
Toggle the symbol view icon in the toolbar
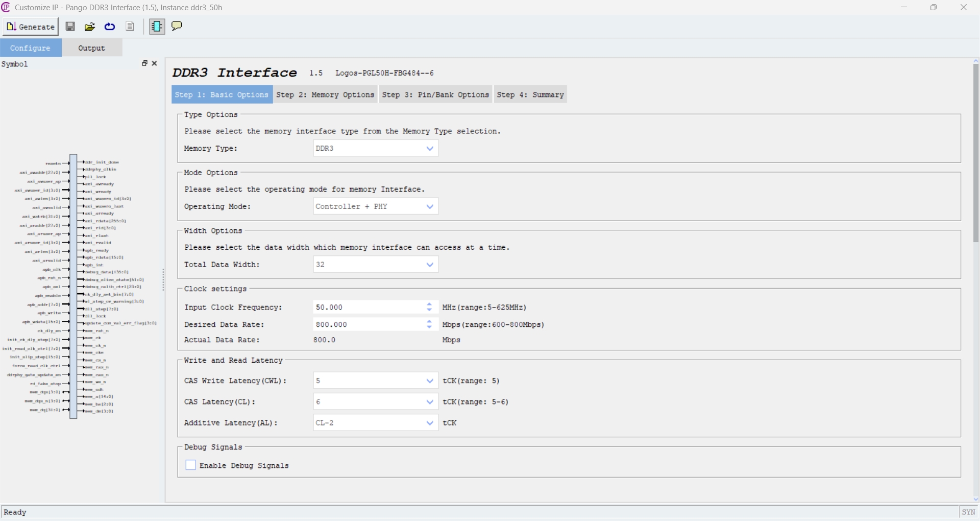pos(157,27)
